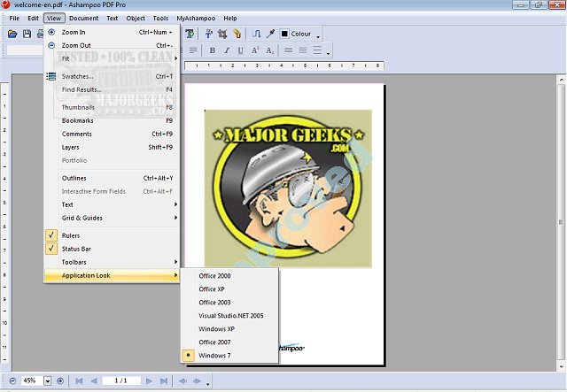Image resolution: width=567 pixels, height=392 pixels.
Task: Expand the Grid & Guides submenu
Action: click(x=113, y=218)
